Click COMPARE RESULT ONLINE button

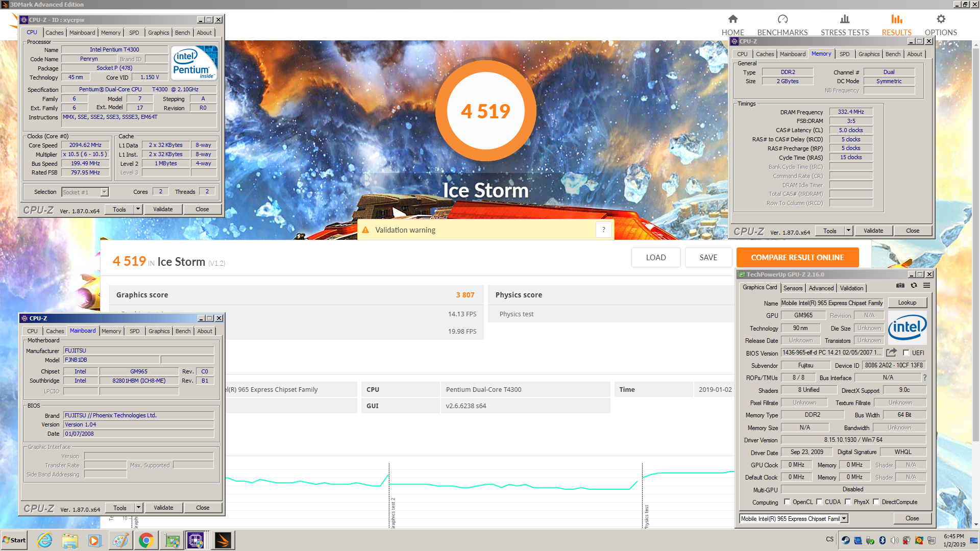(797, 257)
